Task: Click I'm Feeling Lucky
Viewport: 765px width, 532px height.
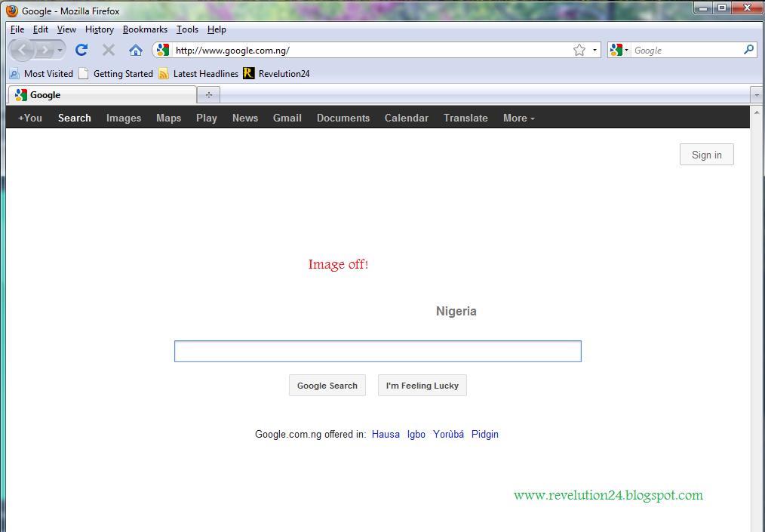Action: 422,385
